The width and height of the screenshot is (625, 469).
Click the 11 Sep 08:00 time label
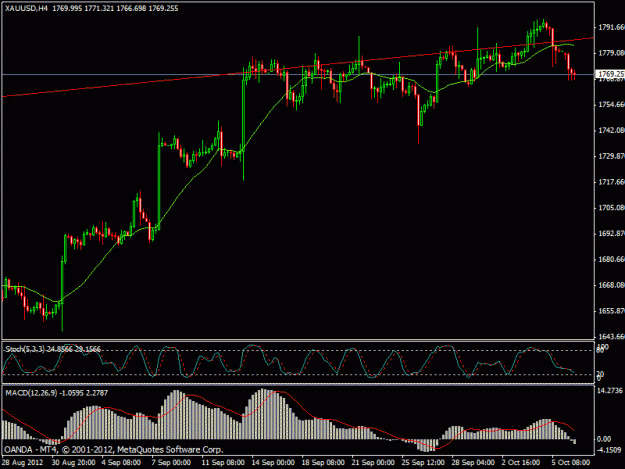coord(223,463)
